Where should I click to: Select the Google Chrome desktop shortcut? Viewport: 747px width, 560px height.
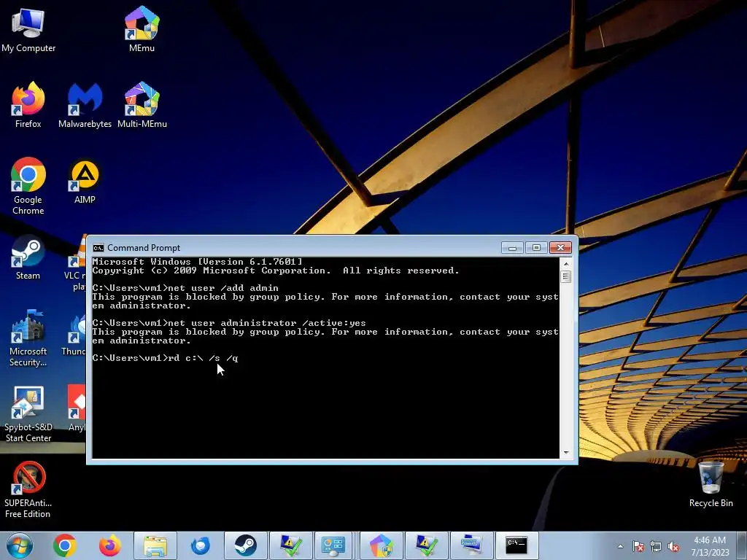pos(28,186)
